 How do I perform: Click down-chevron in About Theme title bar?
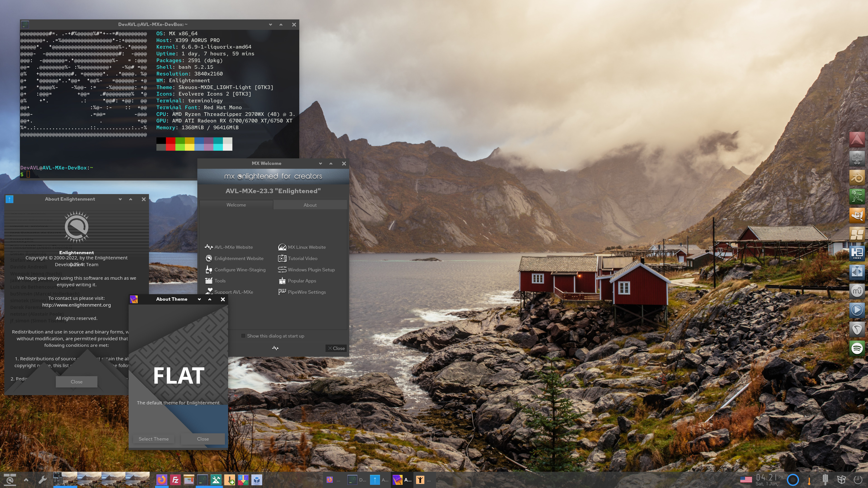click(199, 299)
